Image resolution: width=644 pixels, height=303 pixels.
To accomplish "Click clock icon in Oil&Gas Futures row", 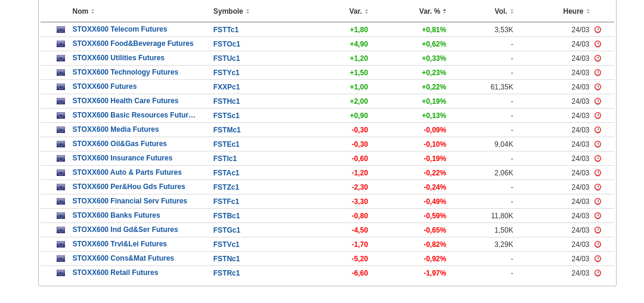I will 597,144.
